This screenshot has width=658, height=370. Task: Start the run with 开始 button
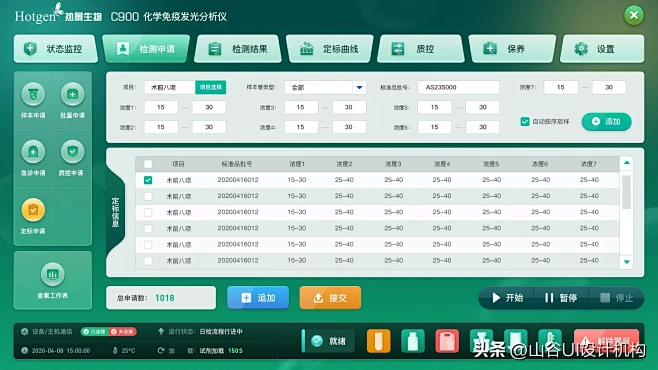[x=507, y=298]
